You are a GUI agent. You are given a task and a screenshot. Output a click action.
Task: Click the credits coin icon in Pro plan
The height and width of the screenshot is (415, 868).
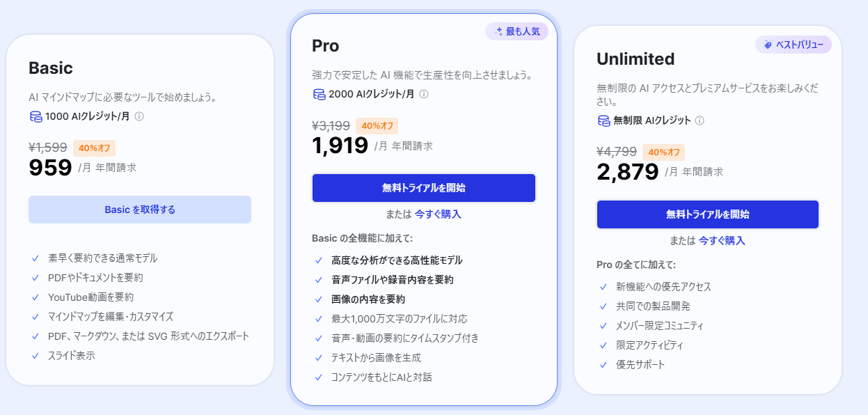pos(319,94)
